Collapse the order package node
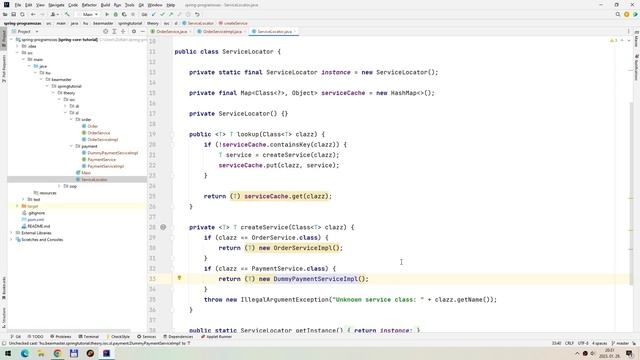 click(71, 120)
